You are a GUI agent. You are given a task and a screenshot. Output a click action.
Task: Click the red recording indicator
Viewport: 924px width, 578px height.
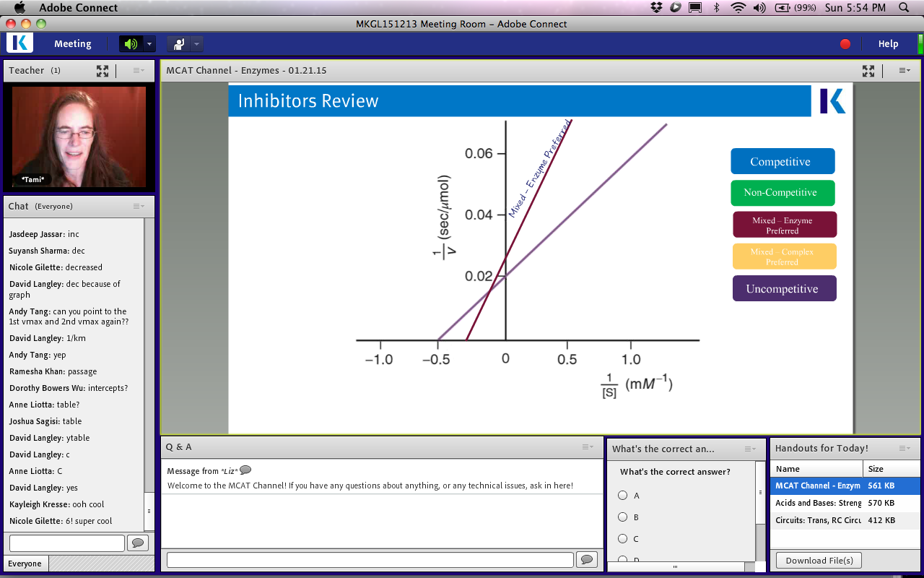845,44
